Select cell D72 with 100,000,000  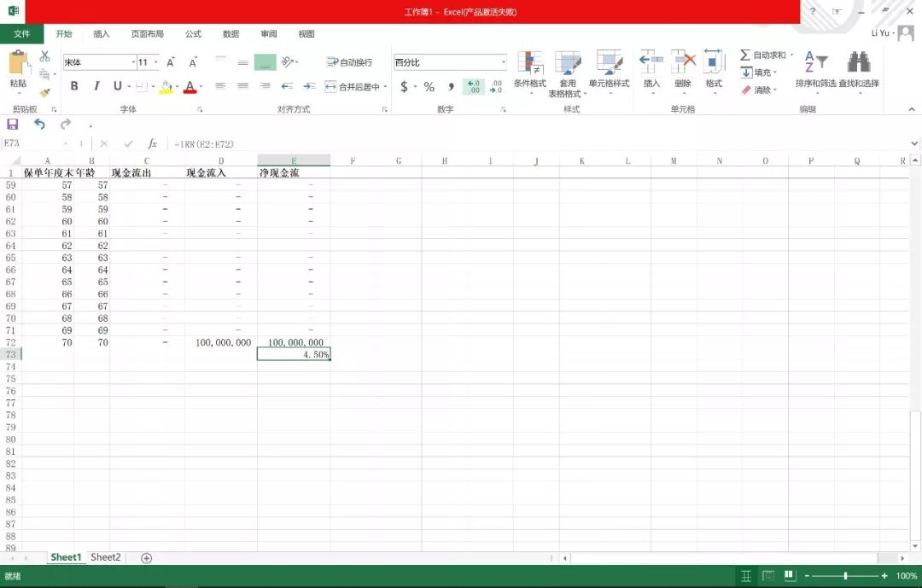click(x=221, y=342)
